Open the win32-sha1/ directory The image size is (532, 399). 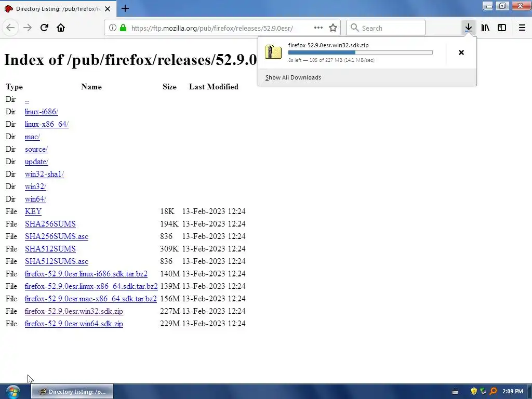click(44, 174)
